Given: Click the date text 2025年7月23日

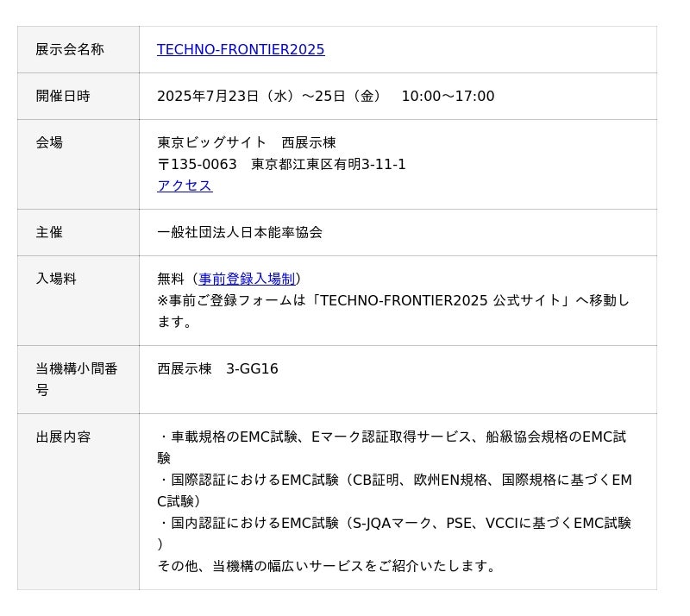Looking at the screenshot, I should pos(208,97).
